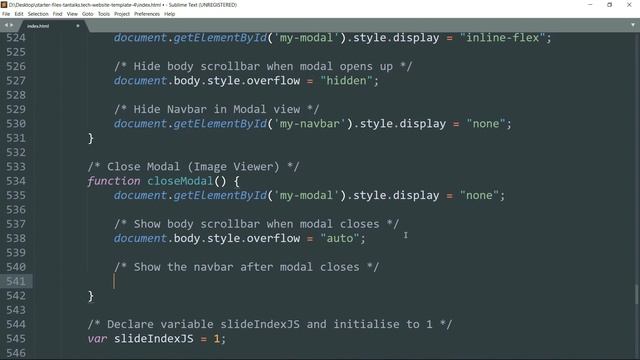640x360 pixels.
Task: Close the index.html tab via unsaved dot
Action: pos(78,26)
